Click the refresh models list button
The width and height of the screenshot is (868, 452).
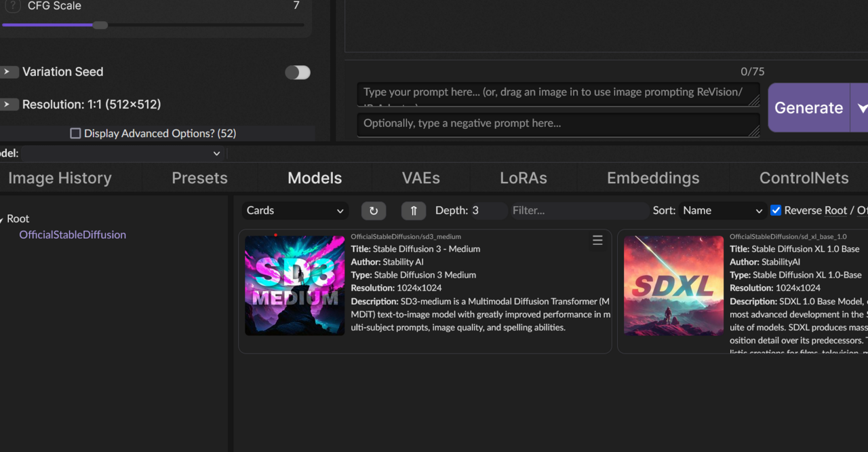(x=374, y=210)
